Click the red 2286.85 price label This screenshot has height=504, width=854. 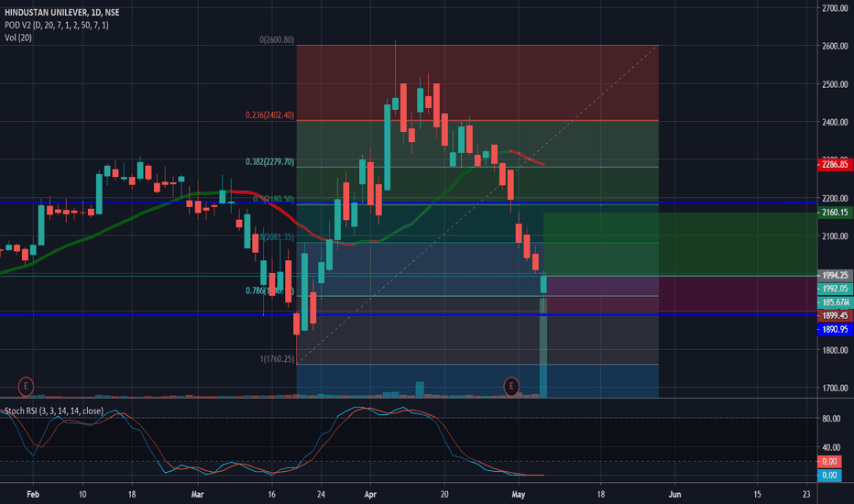coord(835,164)
